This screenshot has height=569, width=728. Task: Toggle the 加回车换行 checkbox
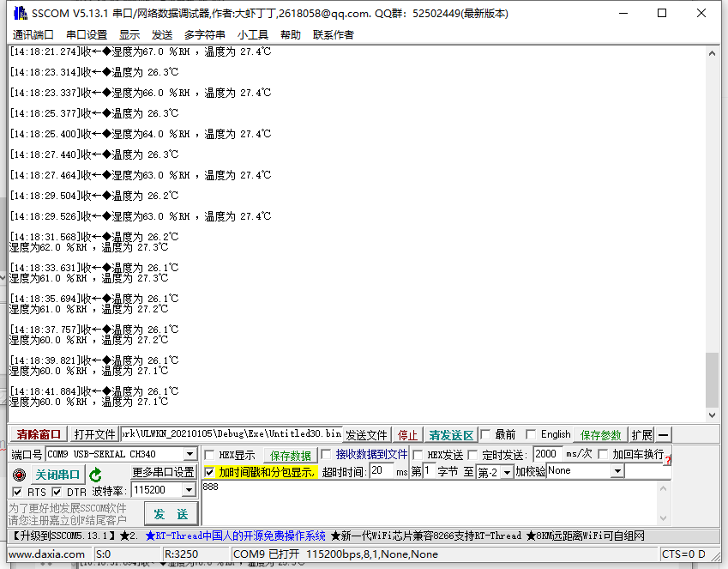(x=603, y=454)
